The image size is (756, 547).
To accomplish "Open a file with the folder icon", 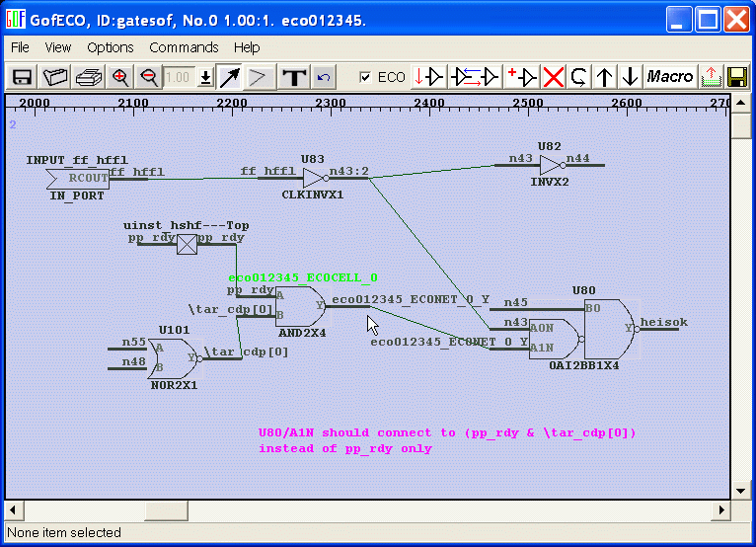I will 55,77.
